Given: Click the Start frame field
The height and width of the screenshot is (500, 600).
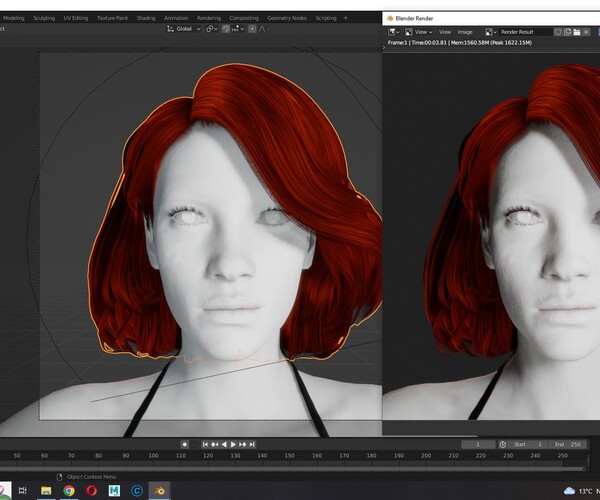Looking at the screenshot, I should (x=528, y=445).
